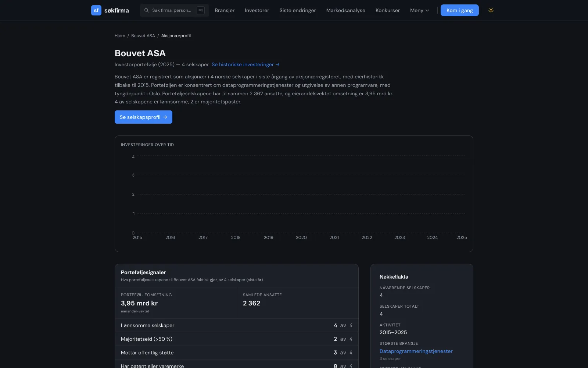Click the 2025 label on the chart axis
588x368 pixels.
coord(462,237)
